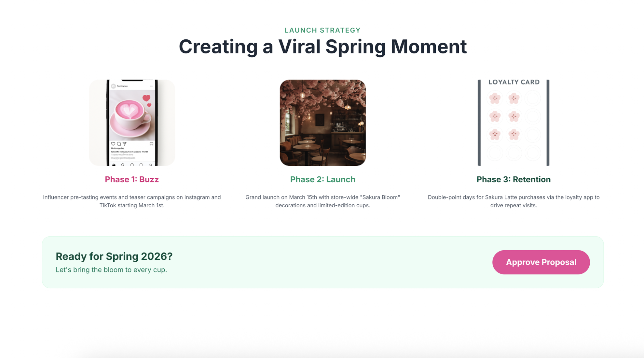The height and width of the screenshot is (358, 644).
Task: Click 'Creating a Viral Spring Moment' title
Action: pos(322,47)
